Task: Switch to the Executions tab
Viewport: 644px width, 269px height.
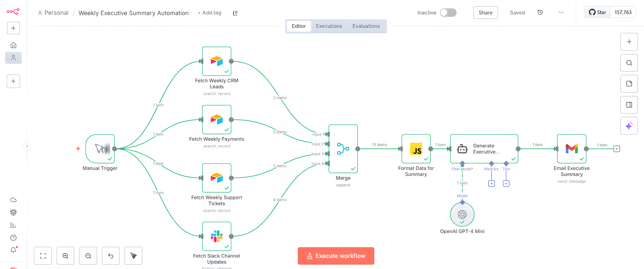Action: (x=329, y=26)
